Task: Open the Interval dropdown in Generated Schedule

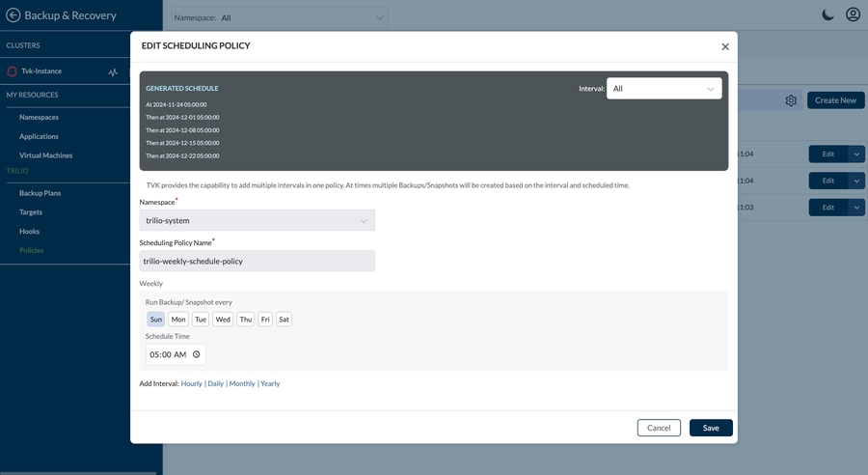Action: [664, 89]
